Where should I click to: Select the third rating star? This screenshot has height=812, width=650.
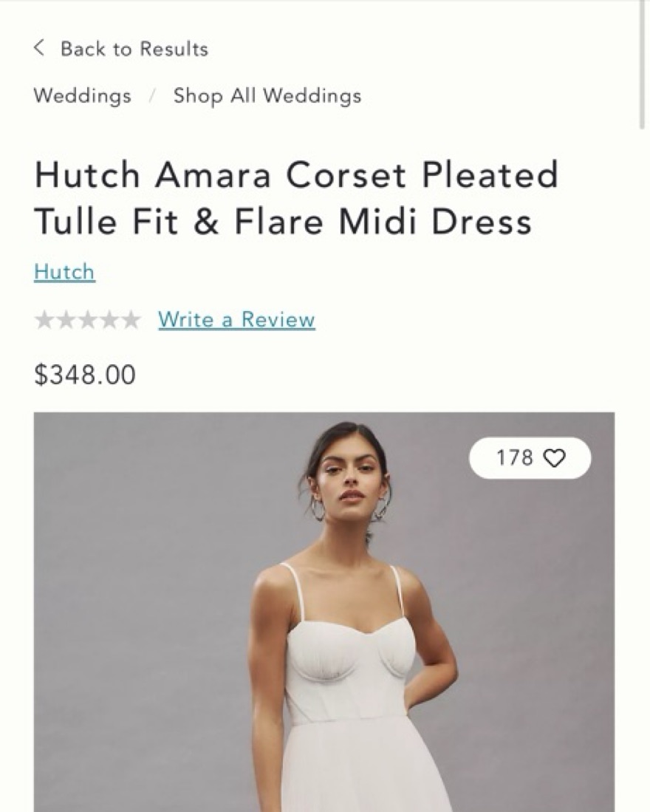pos(87,320)
